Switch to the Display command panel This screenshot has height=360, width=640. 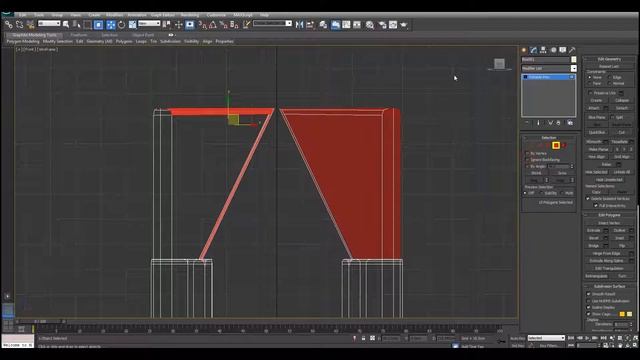coord(562,50)
